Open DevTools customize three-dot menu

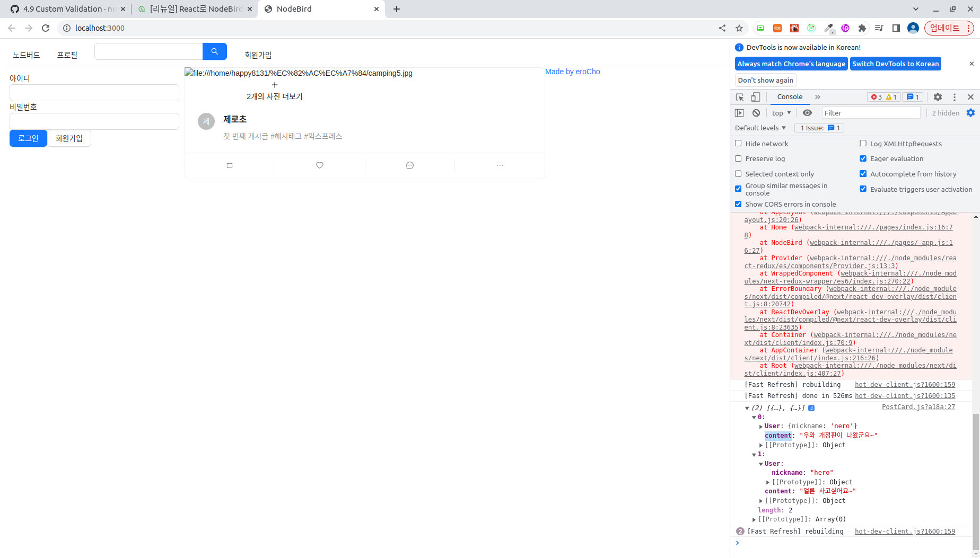(x=955, y=97)
